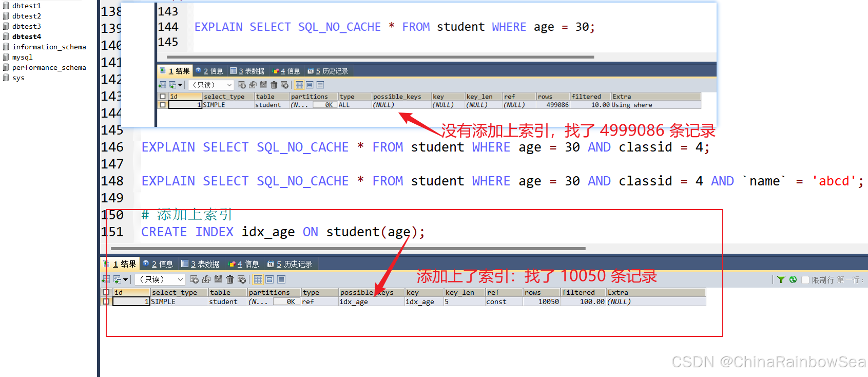
Task: Switch upper result pane to text view
Action: 320,85
